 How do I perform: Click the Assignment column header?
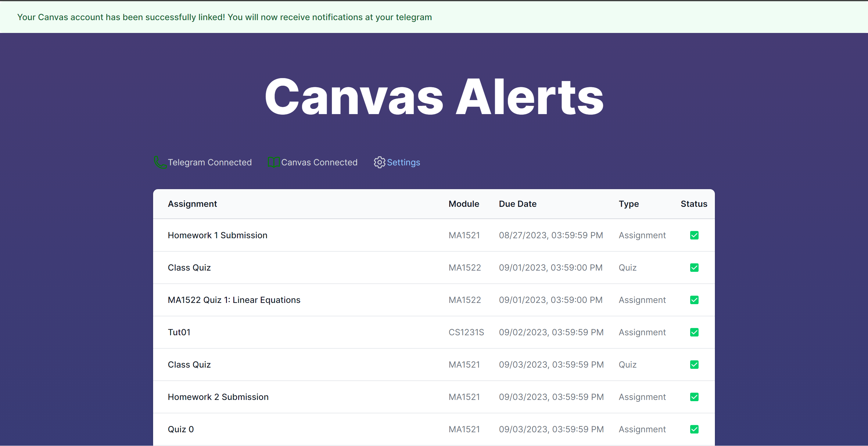pos(192,204)
